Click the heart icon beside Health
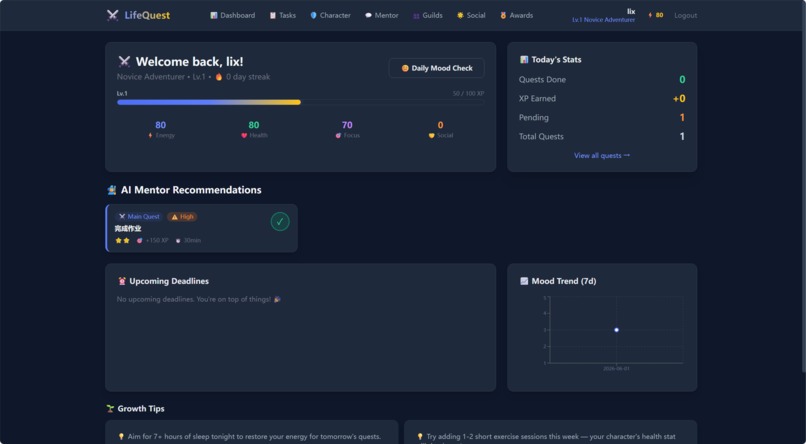The height and width of the screenshot is (444, 806). point(244,135)
